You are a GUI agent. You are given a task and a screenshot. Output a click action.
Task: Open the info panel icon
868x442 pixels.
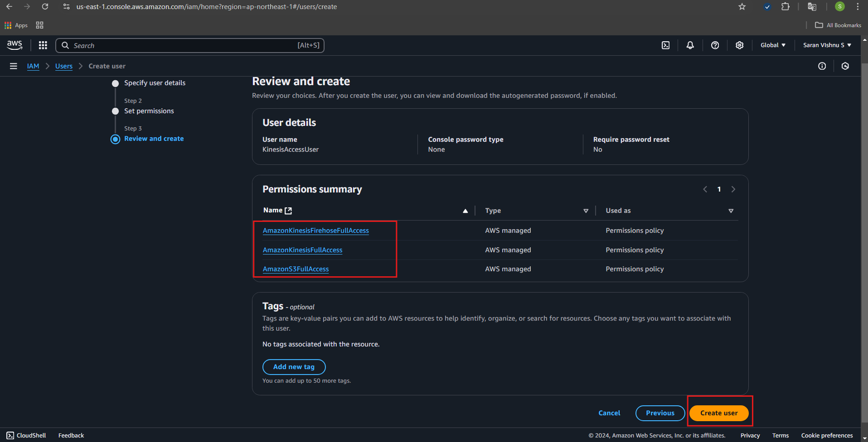(x=822, y=66)
